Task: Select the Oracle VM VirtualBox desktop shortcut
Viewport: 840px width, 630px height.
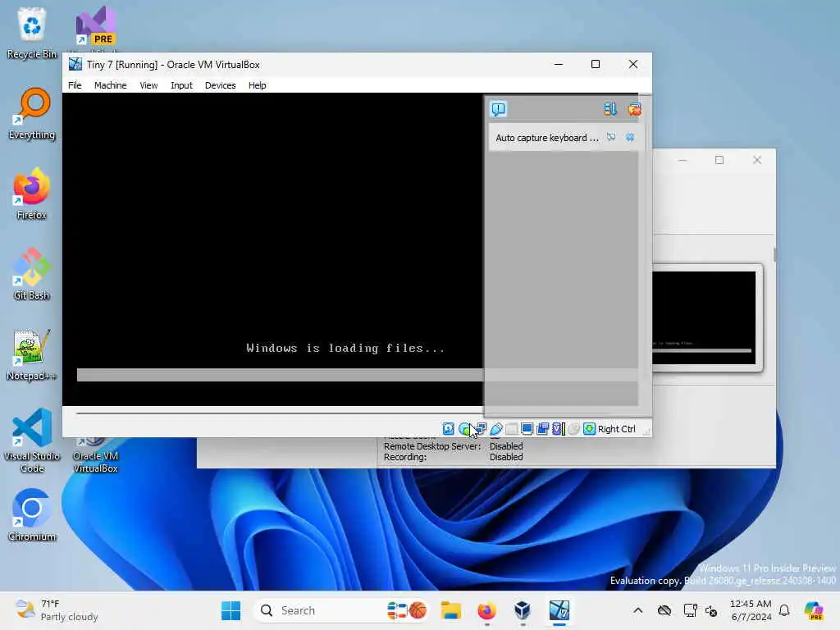Action: click(95, 455)
